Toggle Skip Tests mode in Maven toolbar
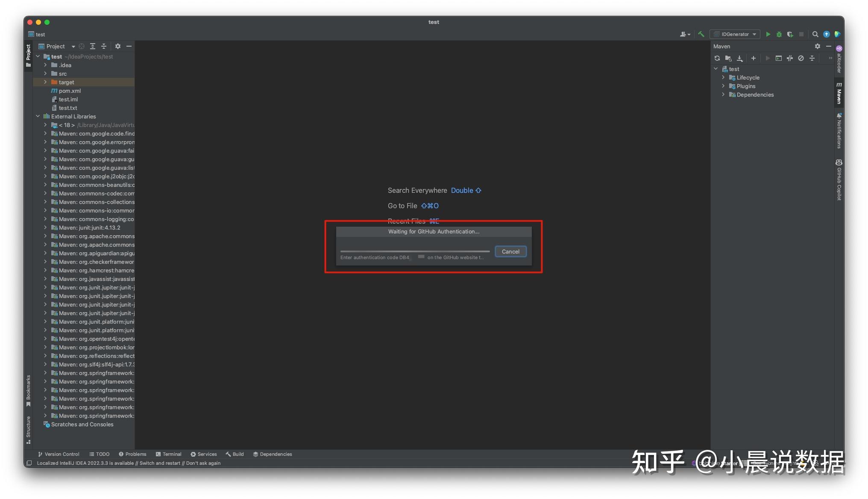The height and width of the screenshot is (499, 868). coord(801,58)
